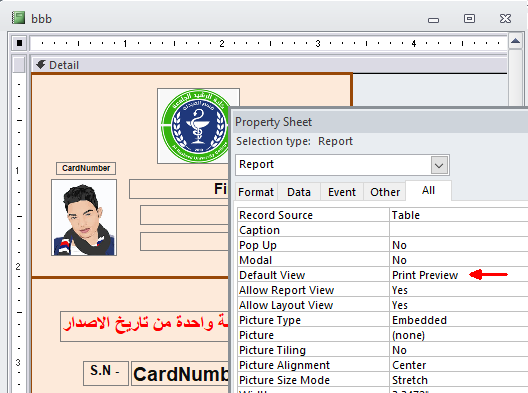Select the red Arabic text label

pos(145,326)
